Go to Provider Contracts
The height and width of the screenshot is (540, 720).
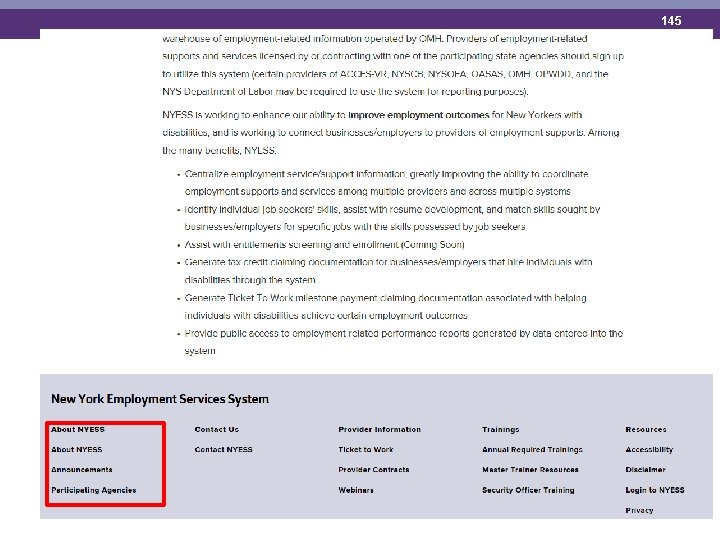coord(374,470)
